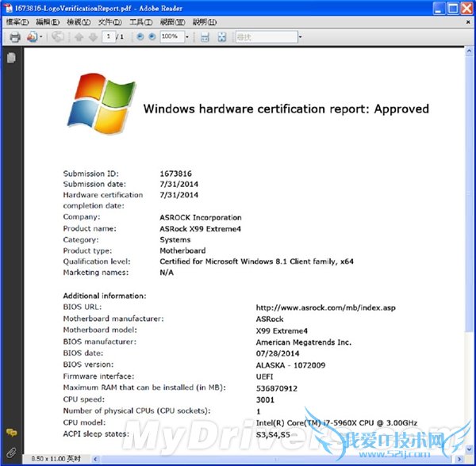Click the maximum RAM value 536870912
The height and width of the screenshot is (466, 476).
click(277, 388)
